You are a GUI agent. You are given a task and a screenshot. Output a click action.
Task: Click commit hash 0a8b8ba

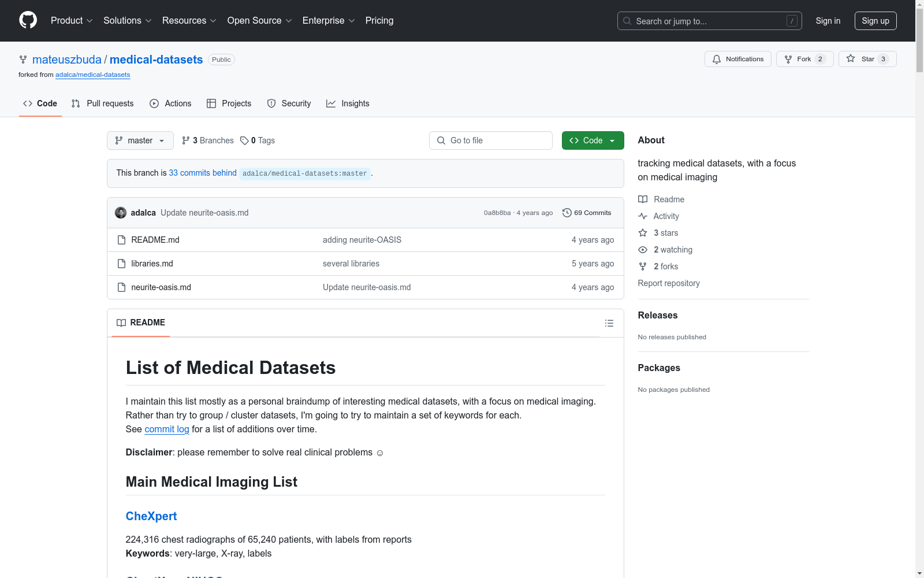tap(497, 213)
